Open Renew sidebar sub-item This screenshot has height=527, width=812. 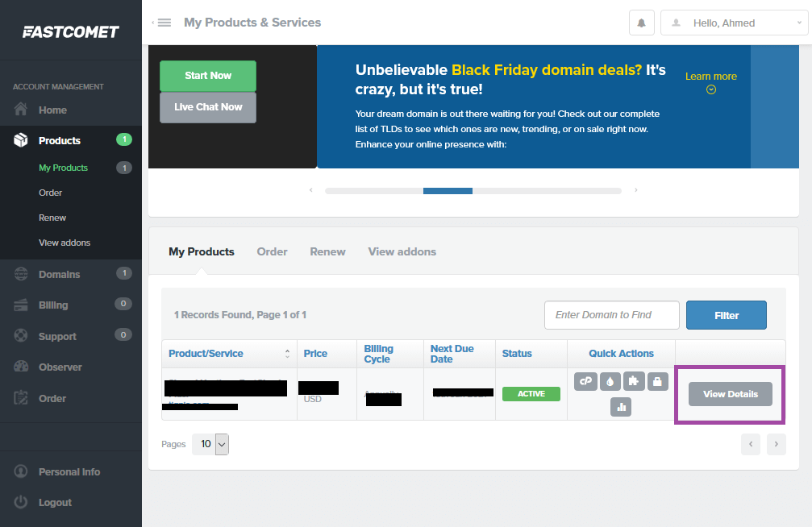coord(52,218)
